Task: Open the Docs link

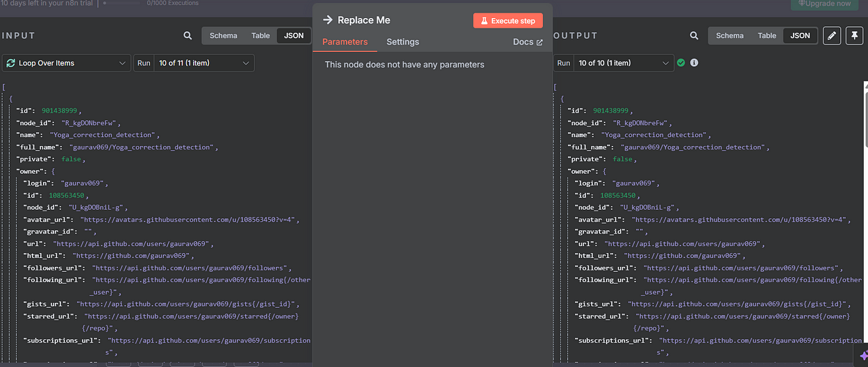Action: coord(528,42)
